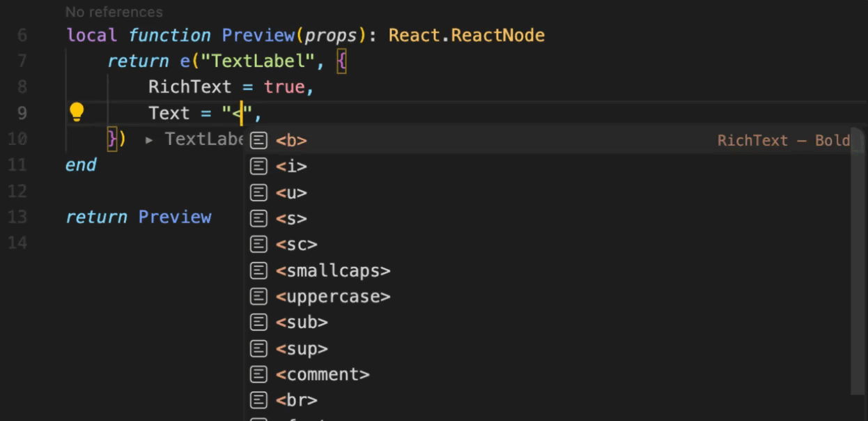This screenshot has width=868, height=421.
Task: Click the local keyword on line 6
Action: pyautogui.click(x=91, y=35)
